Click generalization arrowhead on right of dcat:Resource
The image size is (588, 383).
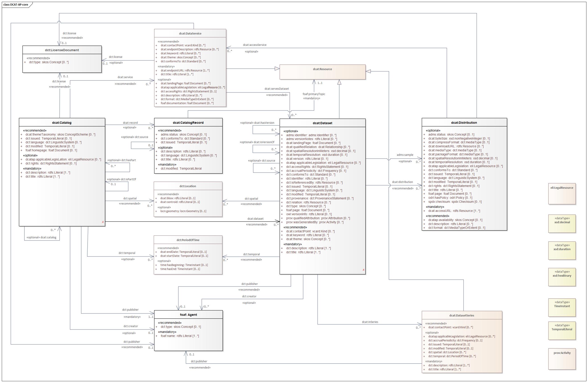pos(368,71)
